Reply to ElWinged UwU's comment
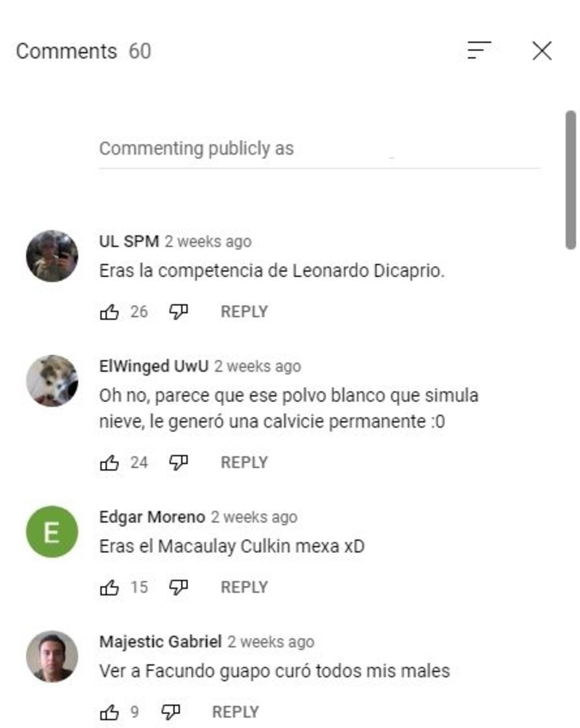 tap(244, 462)
